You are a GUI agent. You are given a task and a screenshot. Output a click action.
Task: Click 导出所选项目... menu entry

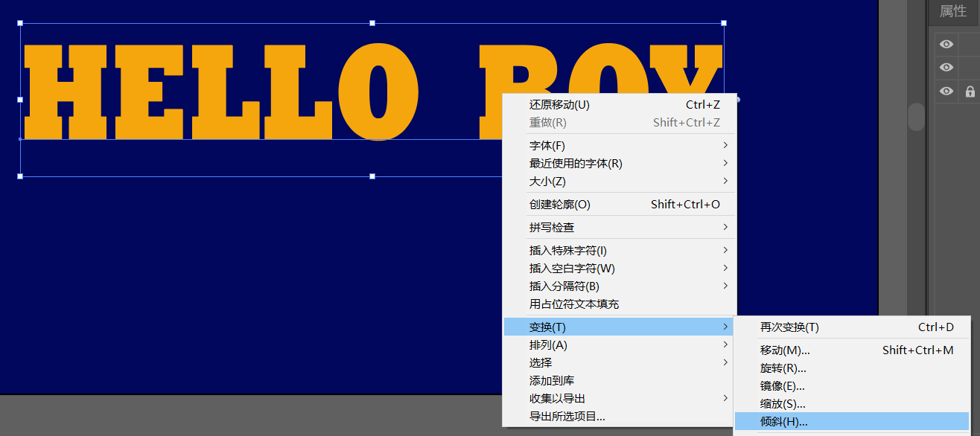point(620,417)
